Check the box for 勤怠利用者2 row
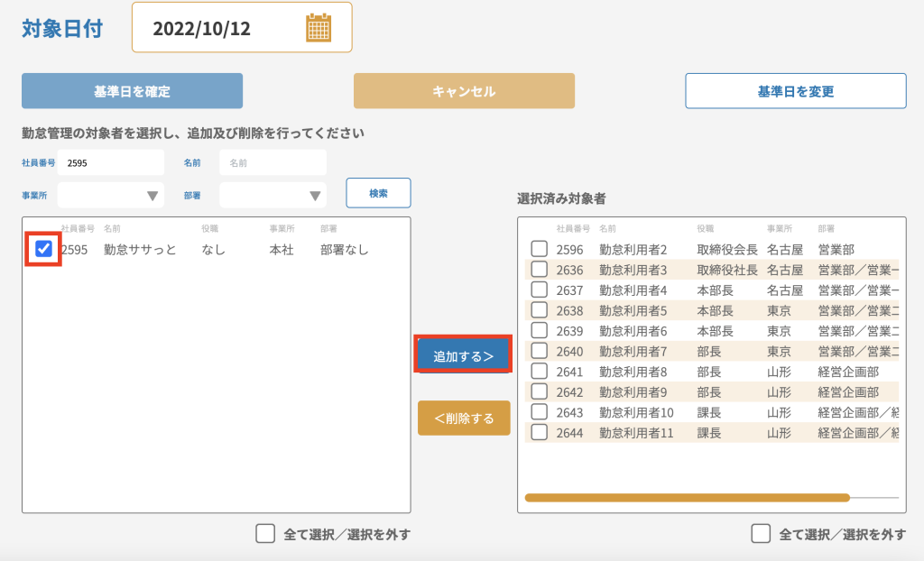 point(540,249)
